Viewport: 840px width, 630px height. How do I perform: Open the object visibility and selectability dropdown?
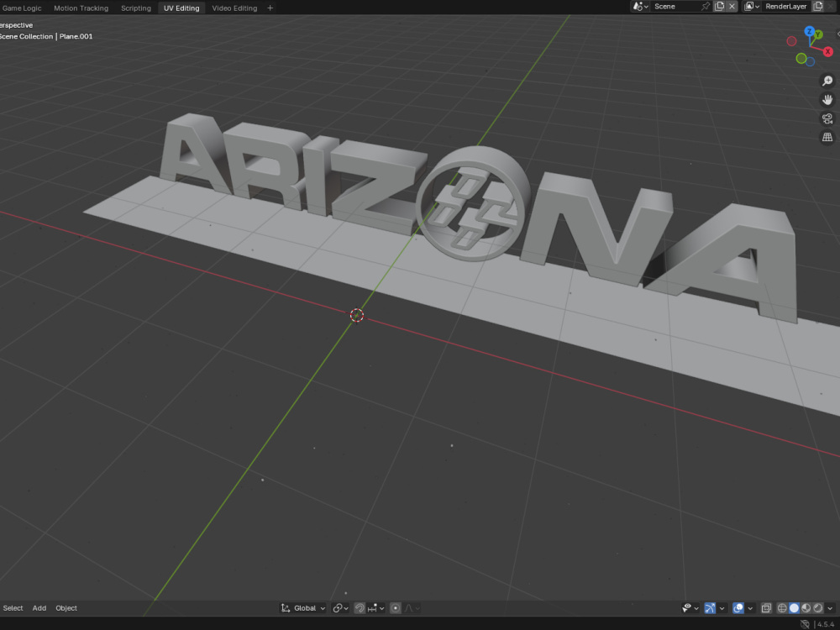coord(690,608)
